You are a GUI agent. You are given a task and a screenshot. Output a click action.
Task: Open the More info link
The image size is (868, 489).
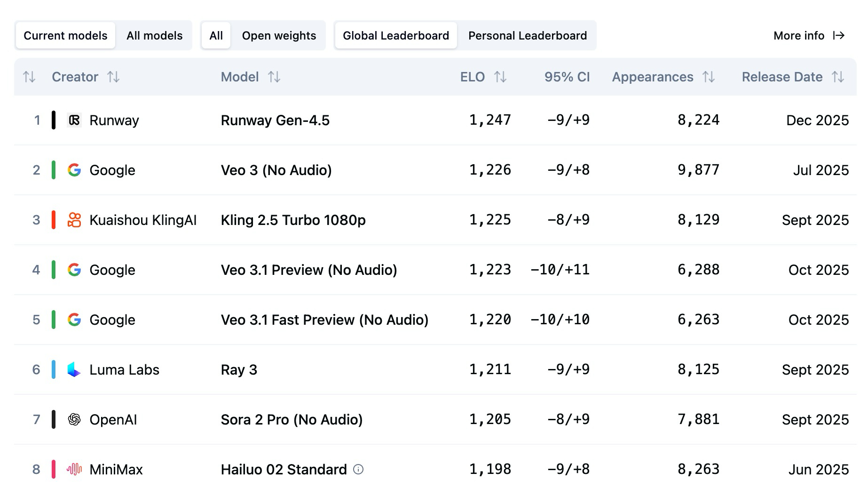click(809, 36)
